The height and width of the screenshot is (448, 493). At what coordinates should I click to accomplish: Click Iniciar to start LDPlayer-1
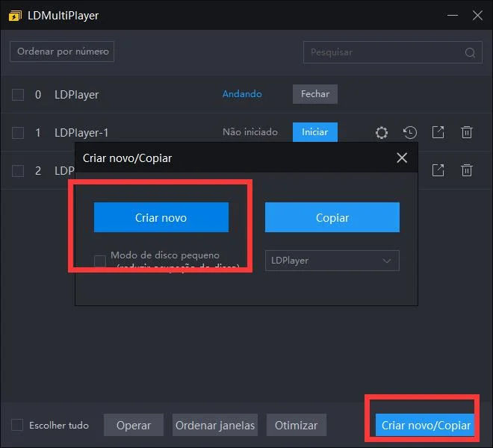coord(315,132)
